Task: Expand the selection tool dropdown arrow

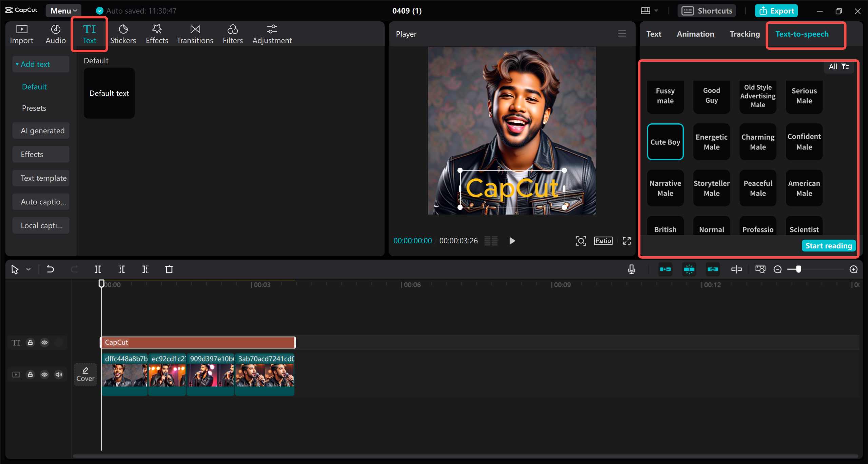Action: 28,269
